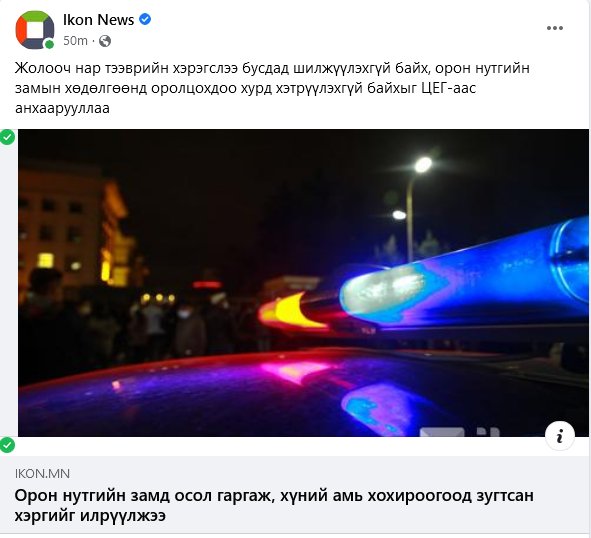Click the green online status dot on avatar

(49, 44)
